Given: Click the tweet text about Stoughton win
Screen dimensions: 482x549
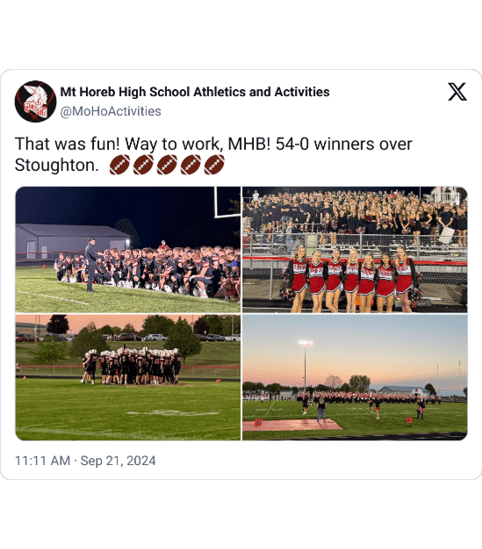Looking at the screenshot, I should click(213, 154).
